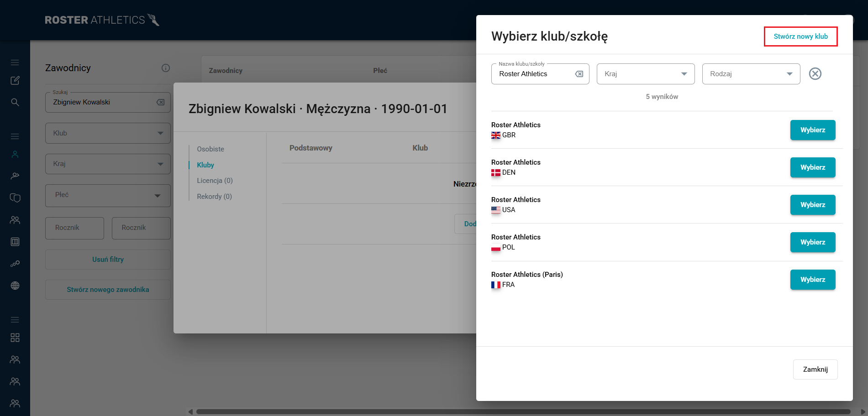This screenshot has width=868, height=416.
Task: Click the Roster Athletics logo
Action: pyautogui.click(x=102, y=20)
